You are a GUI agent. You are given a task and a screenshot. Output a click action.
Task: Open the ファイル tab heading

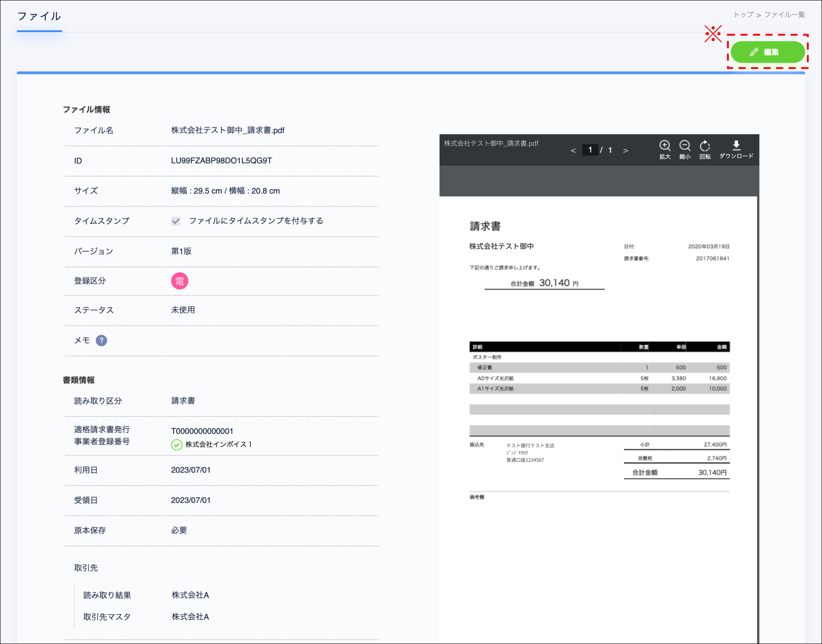click(39, 16)
